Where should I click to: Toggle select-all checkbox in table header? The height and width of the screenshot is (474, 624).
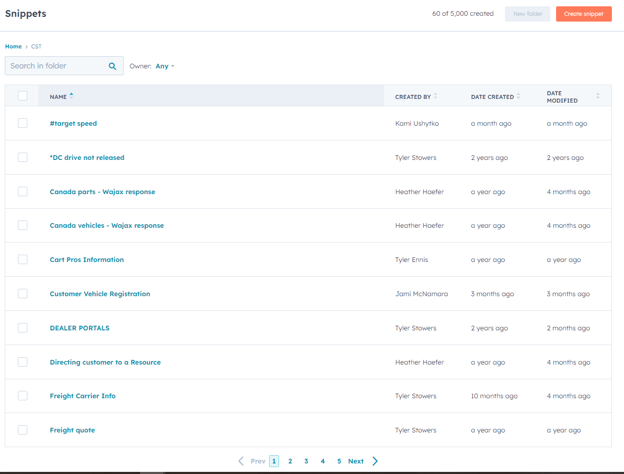click(x=23, y=96)
